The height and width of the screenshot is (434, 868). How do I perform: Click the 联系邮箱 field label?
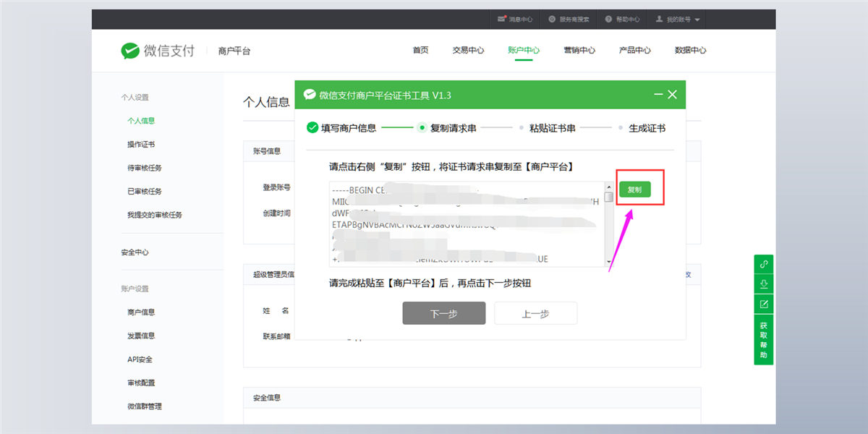pyautogui.click(x=276, y=336)
